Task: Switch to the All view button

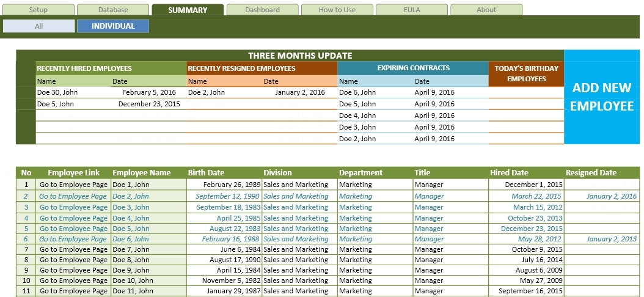Action: (38, 26)
